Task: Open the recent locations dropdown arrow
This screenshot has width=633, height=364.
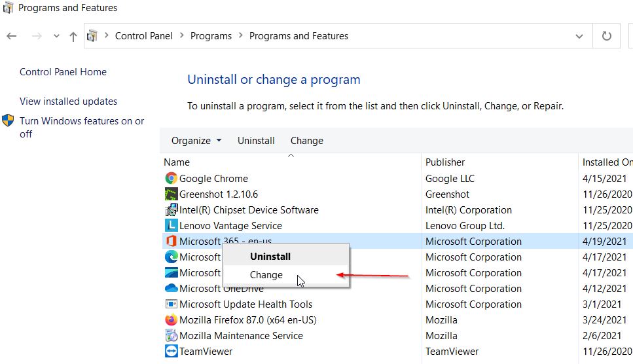Action: click(56, 36)
